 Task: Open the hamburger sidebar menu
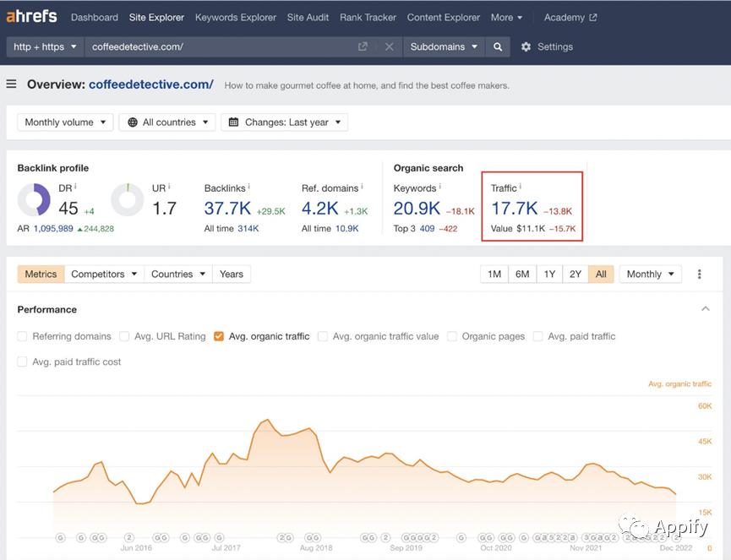pyautogui.click(x=12, y=84)
